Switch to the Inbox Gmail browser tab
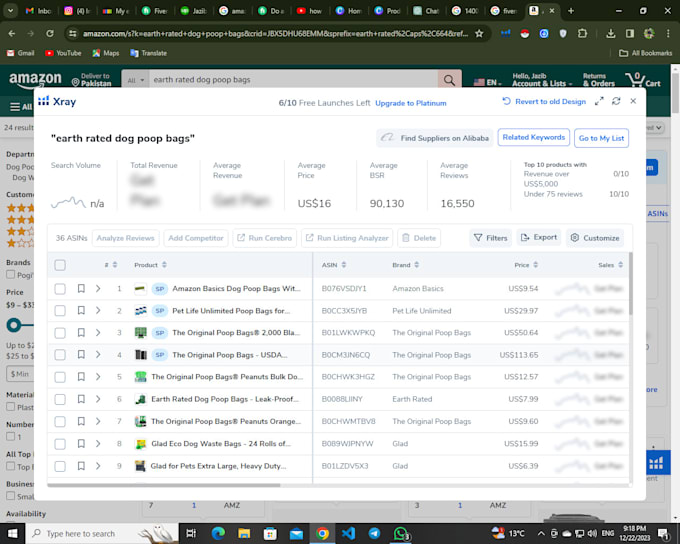Screen dimensions: 680x544 pos(39,11)
